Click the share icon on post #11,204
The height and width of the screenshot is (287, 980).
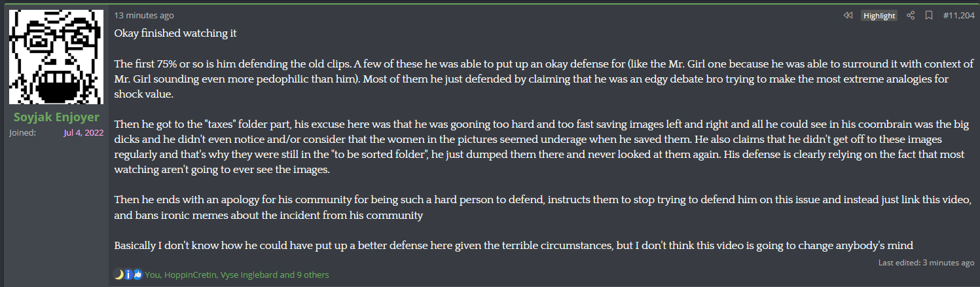[x=911, y=15]
